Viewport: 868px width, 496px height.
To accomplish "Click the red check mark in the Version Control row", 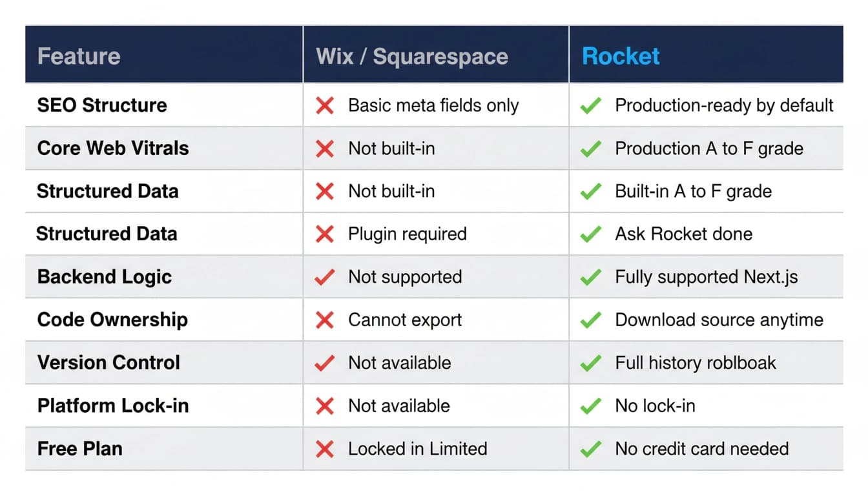I will tap(325, 363).
